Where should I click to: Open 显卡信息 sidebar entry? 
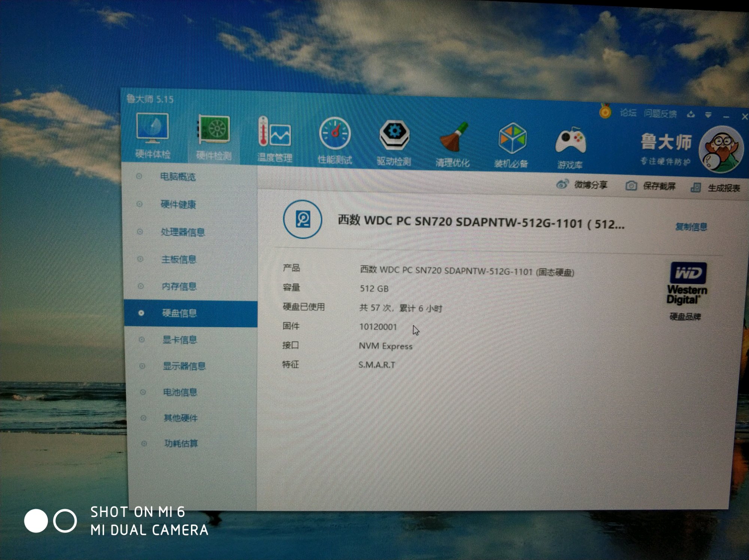179,340
